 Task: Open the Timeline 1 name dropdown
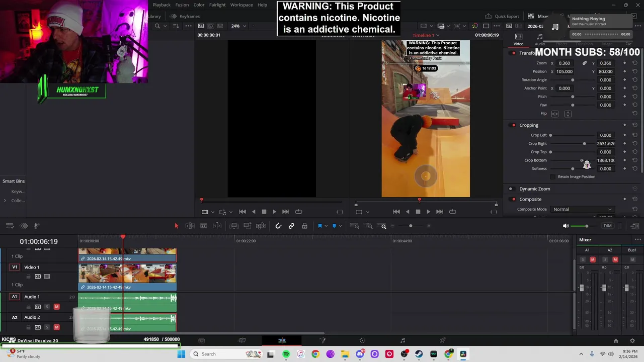(425, 35)
